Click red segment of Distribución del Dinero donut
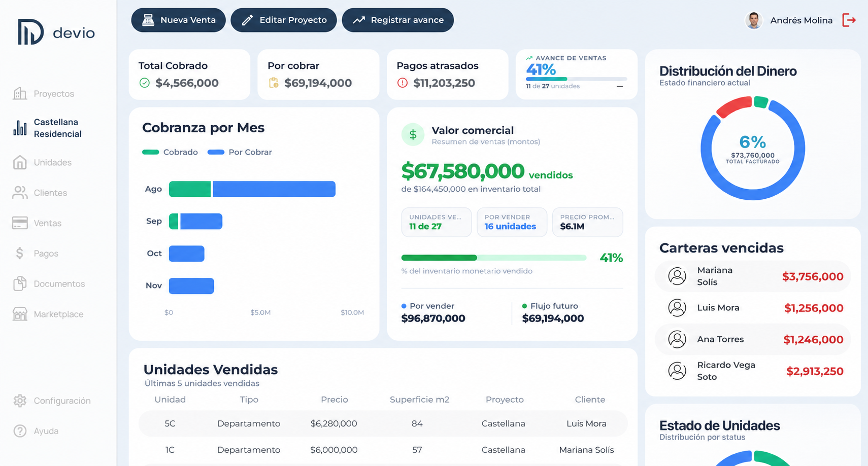 coord(733,106)
